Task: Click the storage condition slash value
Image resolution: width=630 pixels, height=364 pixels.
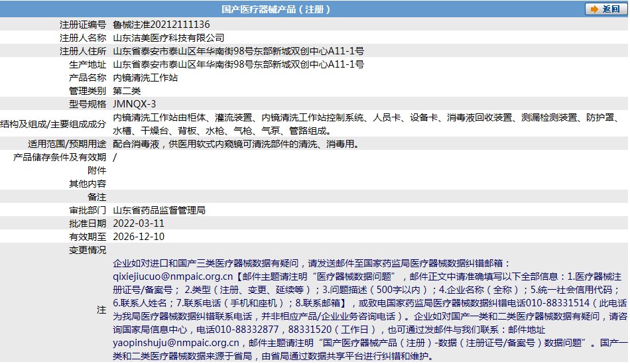Action: 115,157
